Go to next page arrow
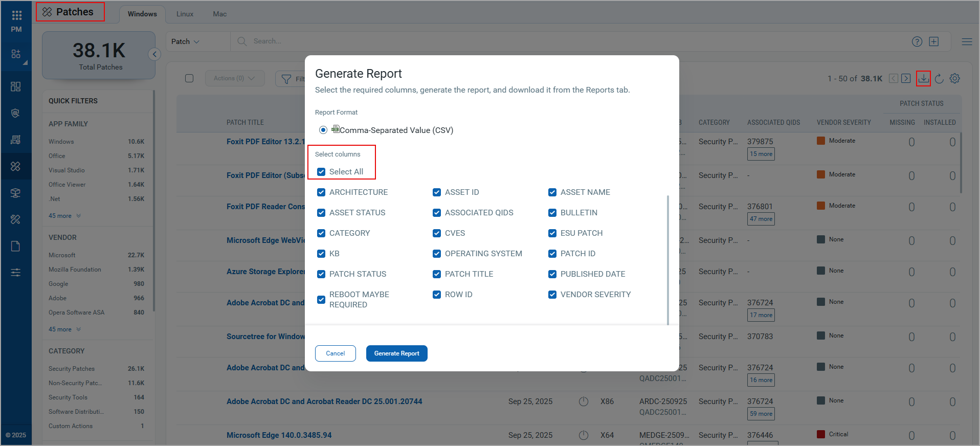 [906, 78]
